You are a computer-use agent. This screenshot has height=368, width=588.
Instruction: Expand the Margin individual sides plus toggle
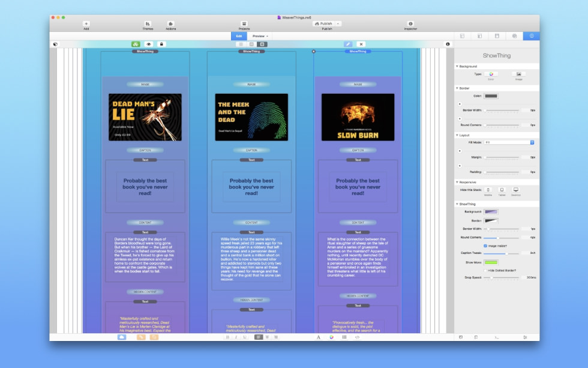click(x=460, y=151)
